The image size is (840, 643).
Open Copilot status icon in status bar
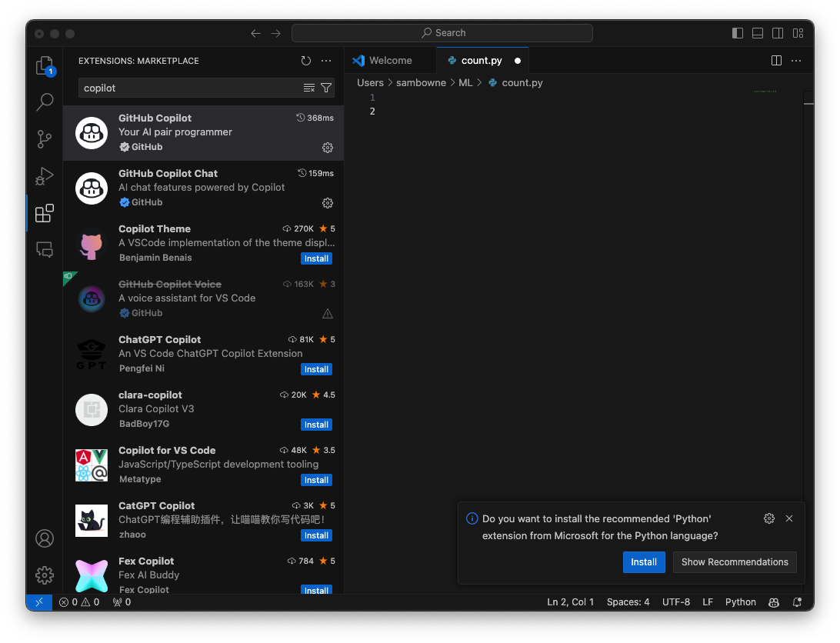(774, 602)
